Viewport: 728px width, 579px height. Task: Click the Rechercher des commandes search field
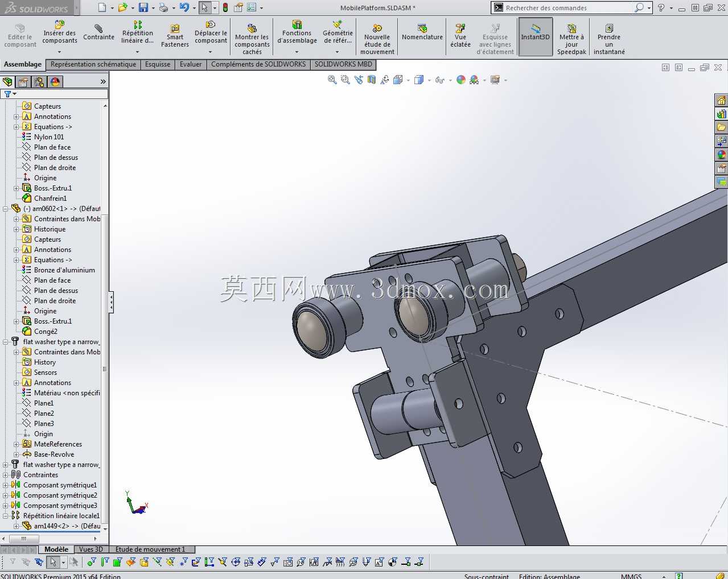click(569, 8)
